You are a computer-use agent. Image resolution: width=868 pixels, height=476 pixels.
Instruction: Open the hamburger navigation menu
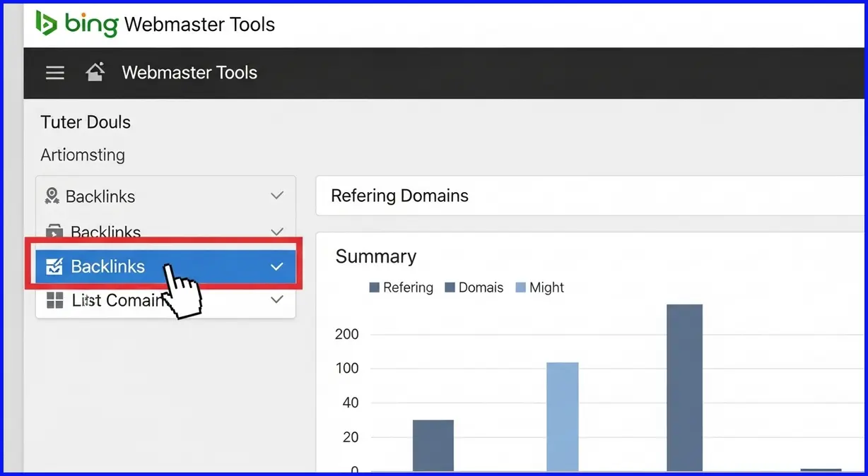pyautogui.click(x=55, y=73)
